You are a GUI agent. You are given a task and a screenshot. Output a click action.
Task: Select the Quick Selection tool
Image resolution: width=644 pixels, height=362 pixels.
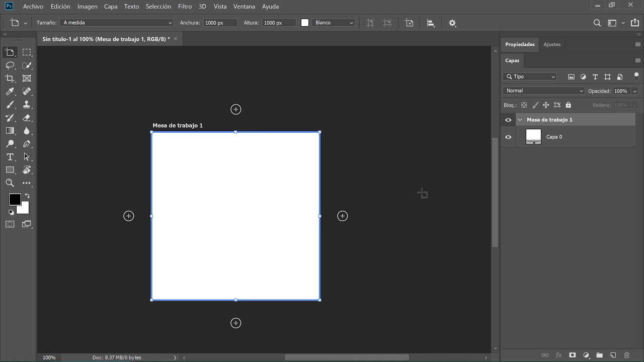coord(27,65)
